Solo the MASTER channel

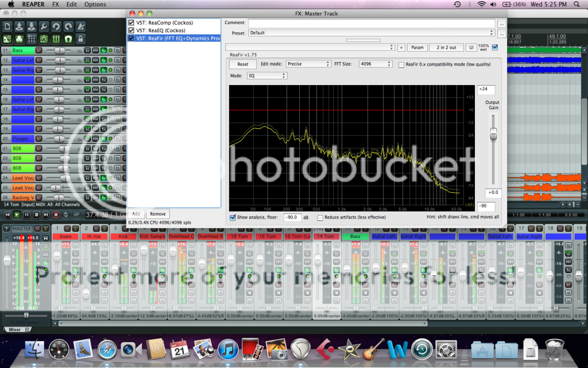45,228
